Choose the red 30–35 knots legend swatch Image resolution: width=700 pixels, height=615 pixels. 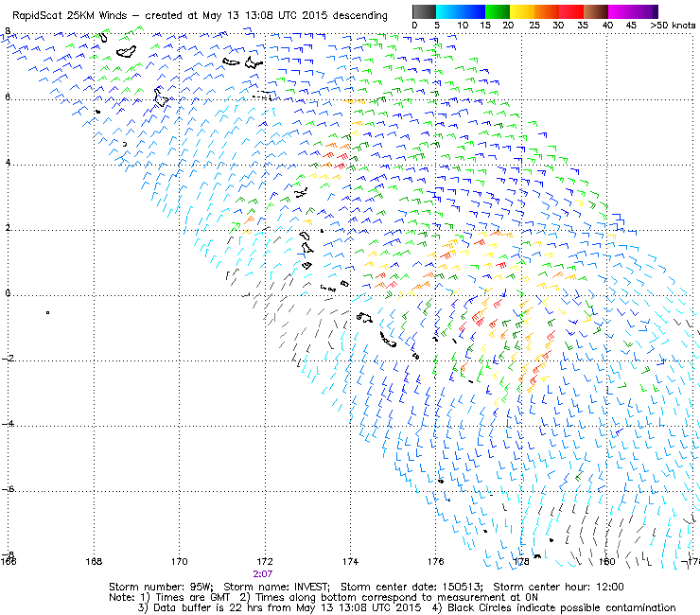571,11
